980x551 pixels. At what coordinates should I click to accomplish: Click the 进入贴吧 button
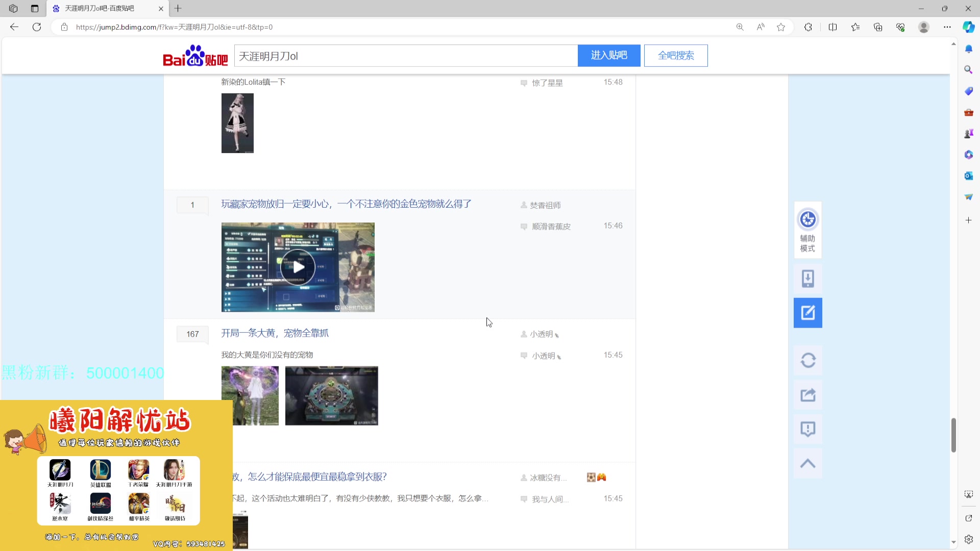609,56
